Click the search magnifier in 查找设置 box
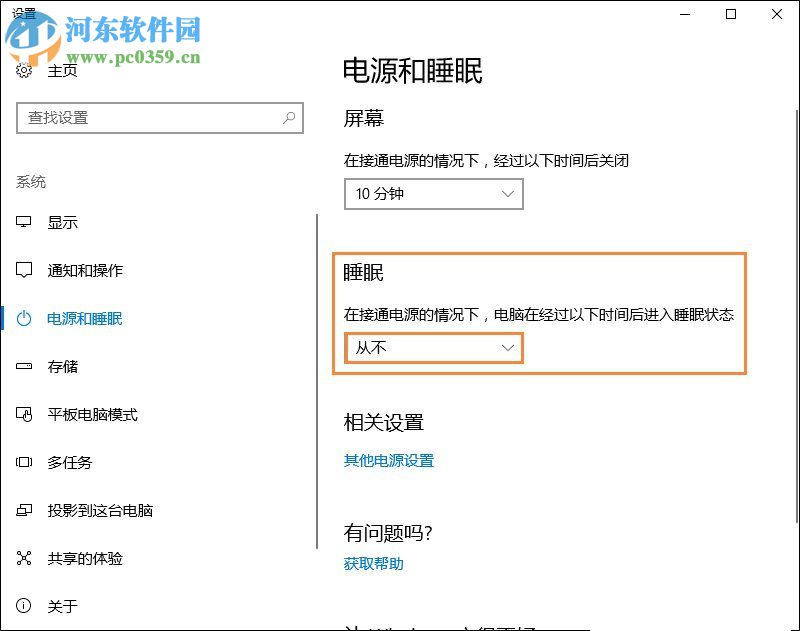This screenshot has width=800, height=631. click(289, 118)
